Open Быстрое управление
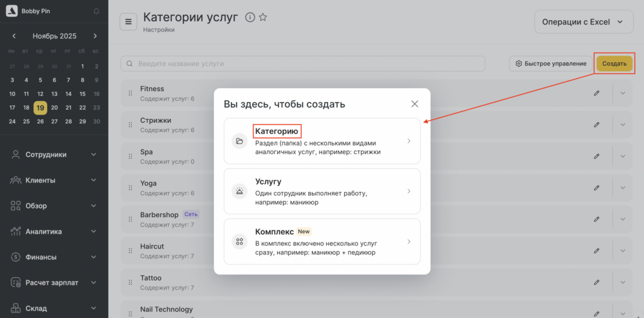The height and width of the screenshot is (318, 644). coord(550,64)
